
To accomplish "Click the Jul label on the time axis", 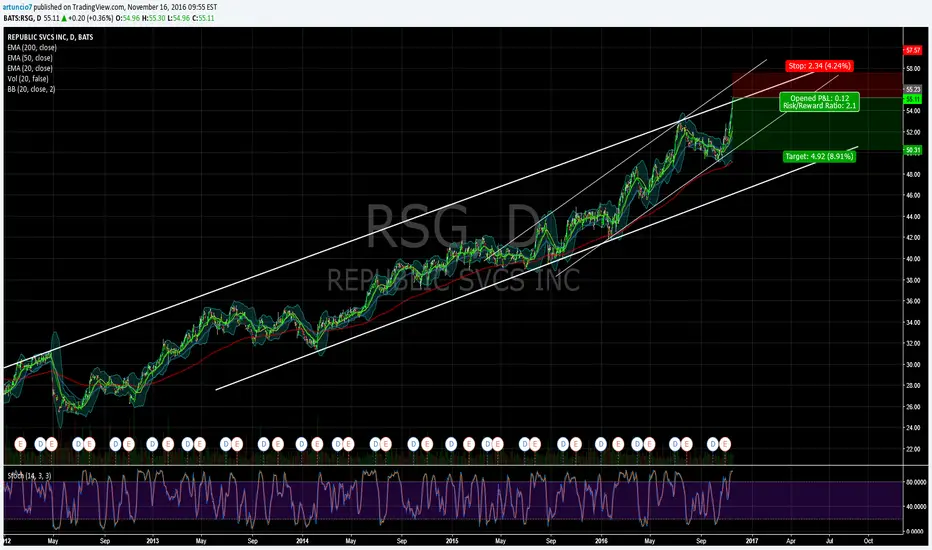I will [x=830, y=541].
